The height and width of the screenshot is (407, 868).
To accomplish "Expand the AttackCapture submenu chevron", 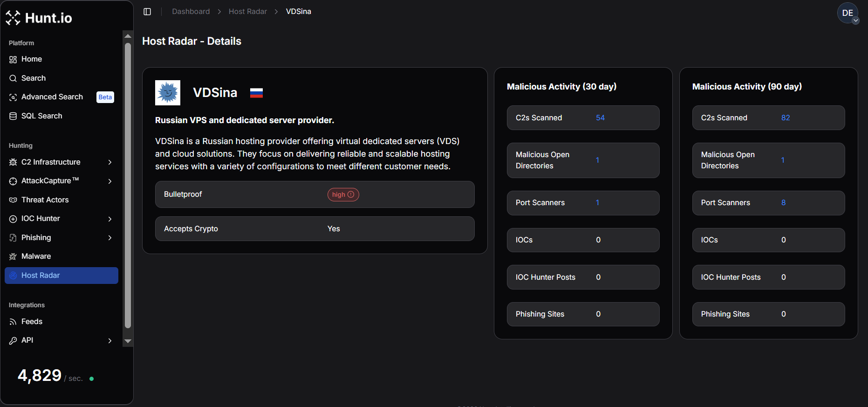I will point(110,181).
